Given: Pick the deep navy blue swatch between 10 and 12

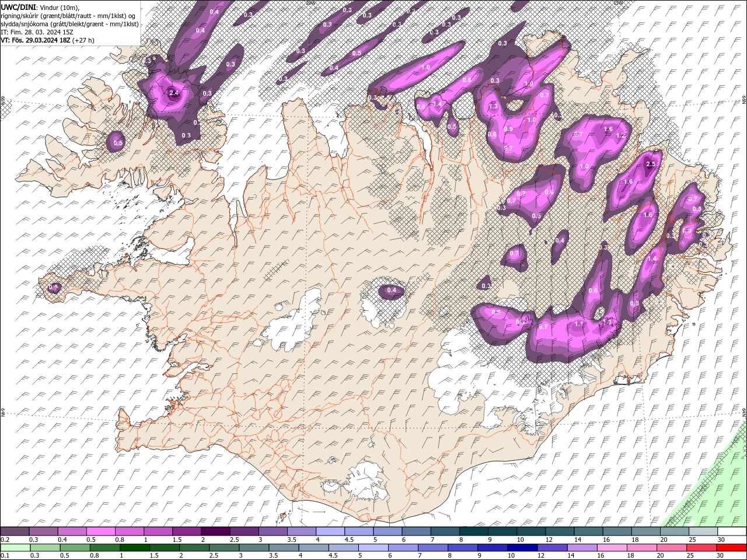Looking at the screenshot, I should tap(522, 548).
